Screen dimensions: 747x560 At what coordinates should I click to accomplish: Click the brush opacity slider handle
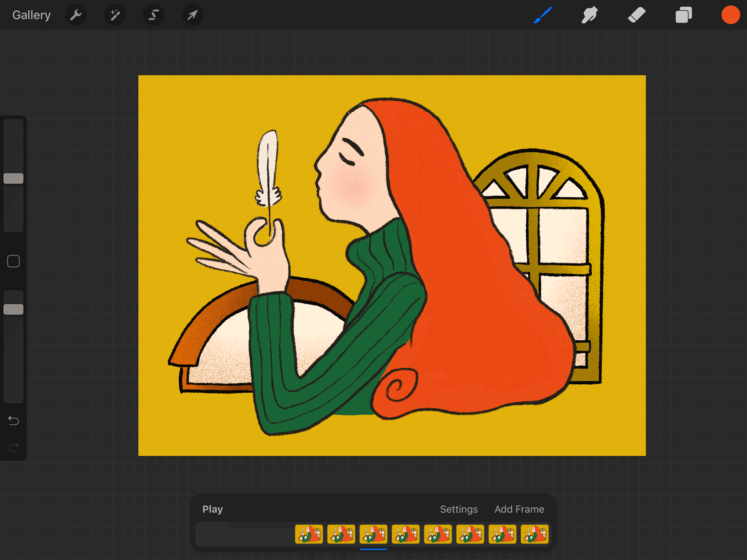click(13, 309)
